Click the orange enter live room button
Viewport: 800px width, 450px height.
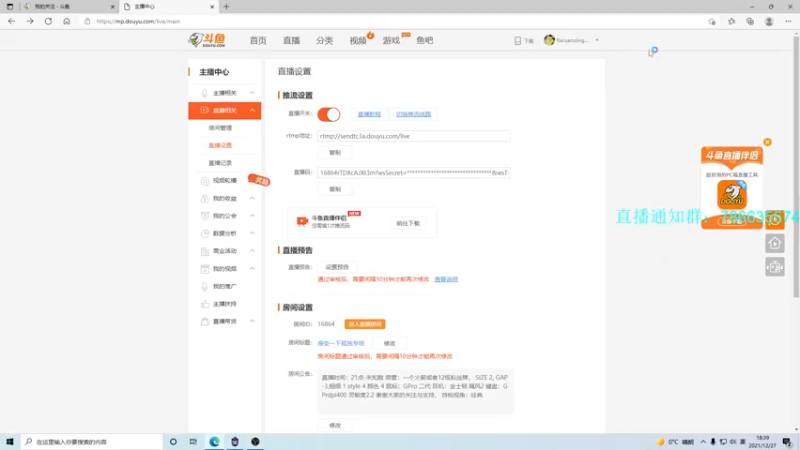pos(365,324)
